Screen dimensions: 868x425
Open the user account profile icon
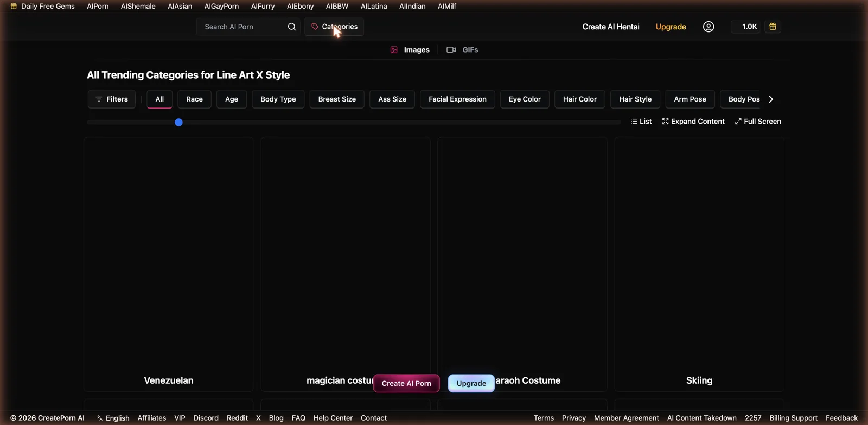709,27
